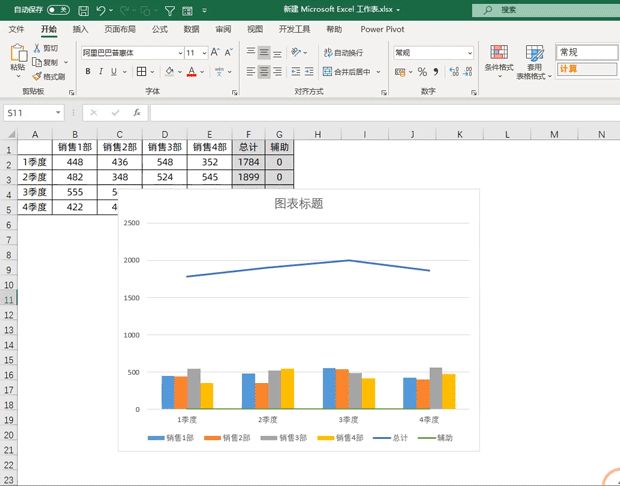This screenshot has width=620, height=486.
Task: Click the Conditional Formatting (条件格式) icon
Action: [x=498, y=53]
